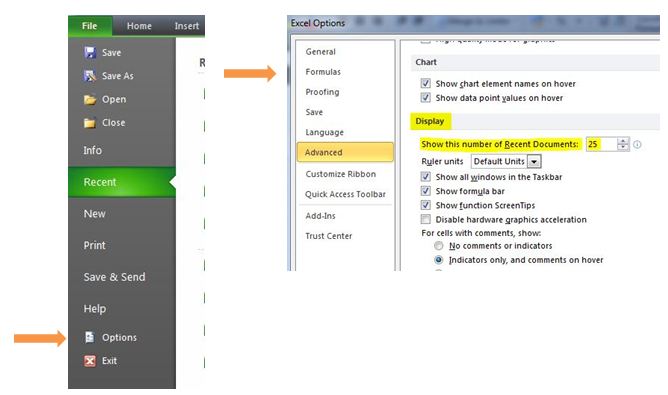This screenshot has height=395, width=668.
Task: Switch to the Home ribbon tab
Action: 139,26
